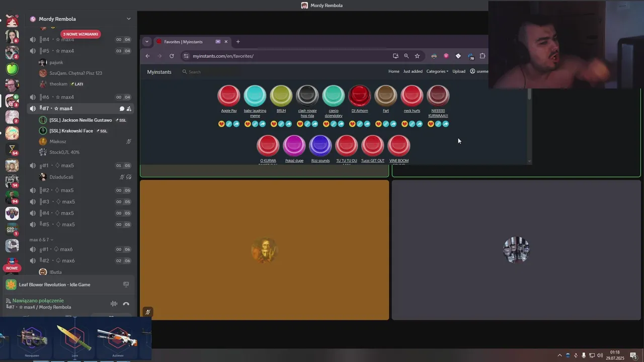This screenshot has width=644, height=362.
Task: Bookmark page with star icon
Action: coord(417,56)
